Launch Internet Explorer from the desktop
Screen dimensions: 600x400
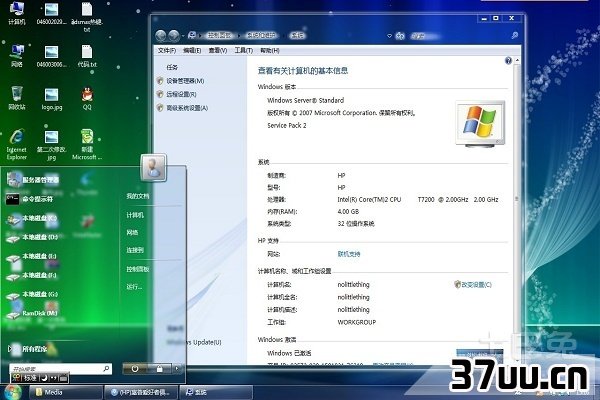click(x=17, y=144)
